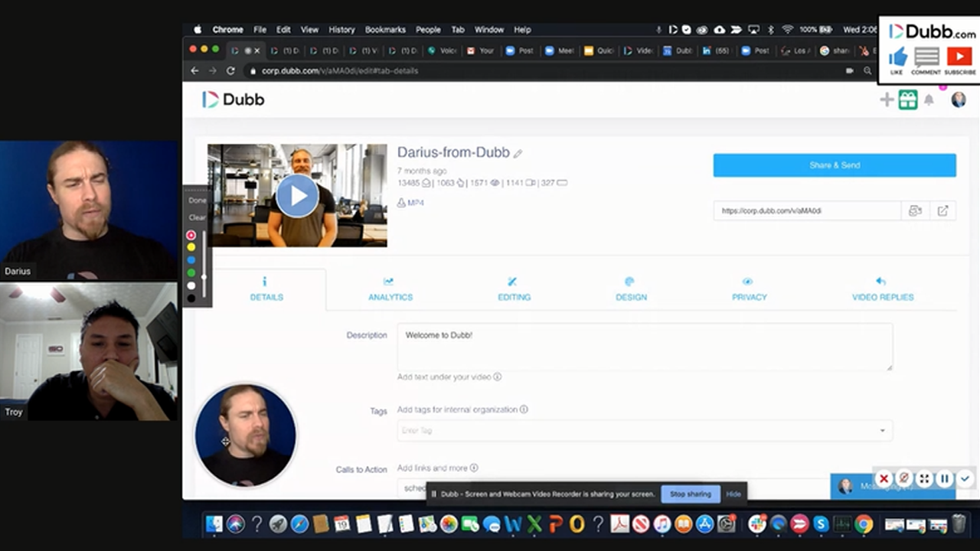
Task: Click the icon right of the URL field
Action: [915, 210]
